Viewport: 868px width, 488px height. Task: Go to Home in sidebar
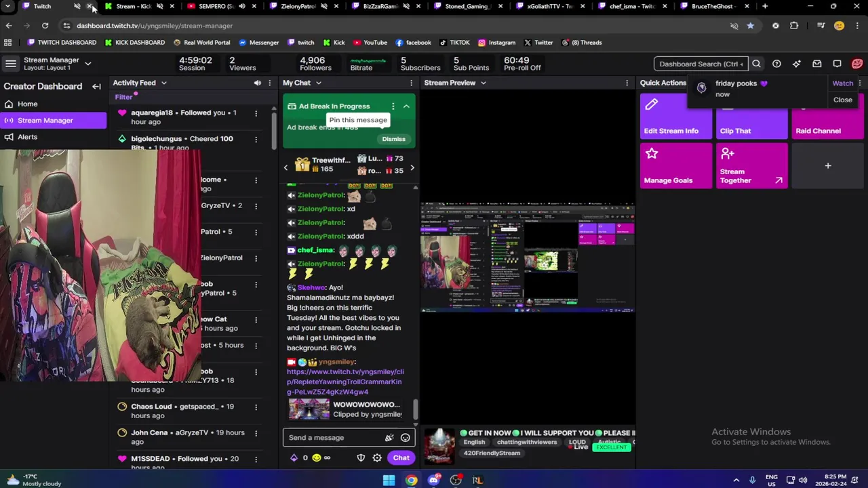click(53, 104)
